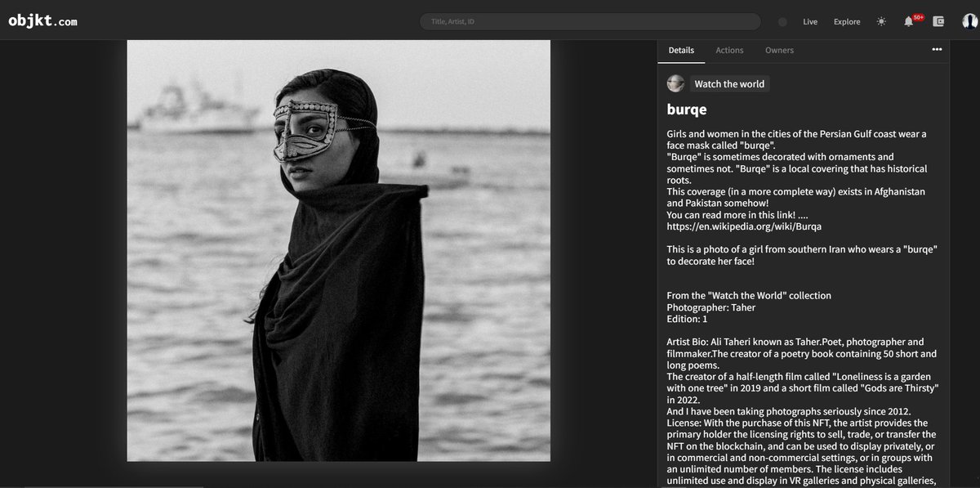Switch to the Actions tab

[x=729, y=50]
